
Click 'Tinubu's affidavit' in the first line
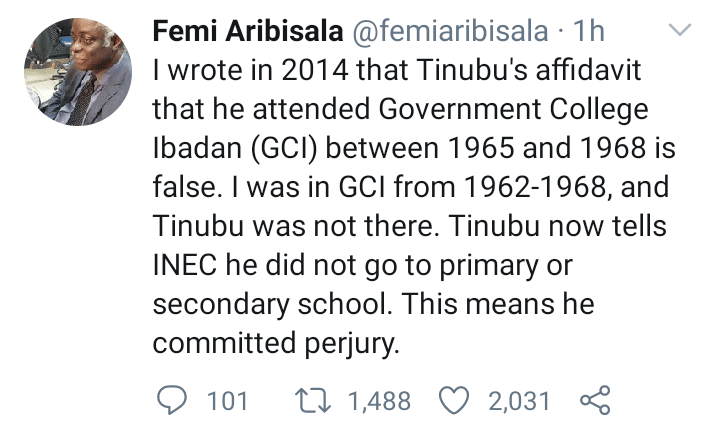pyautogui.click(x=529, y=70)
